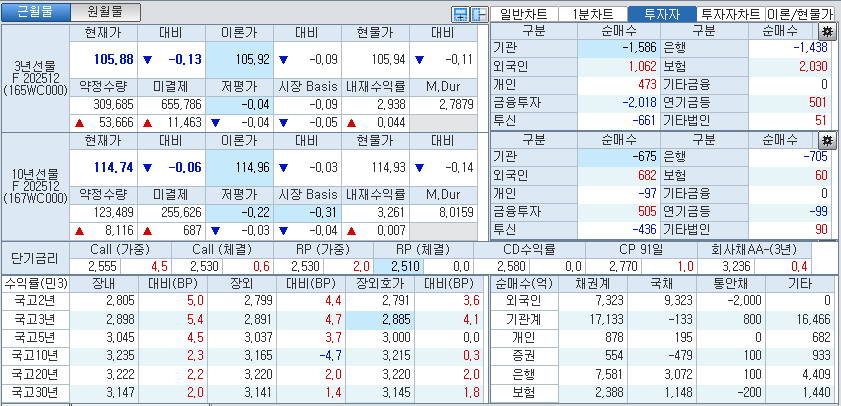Select 10년선물 시장 Basis value -0.31
Screen dimensions: 841x406
[x=307, y=212]
